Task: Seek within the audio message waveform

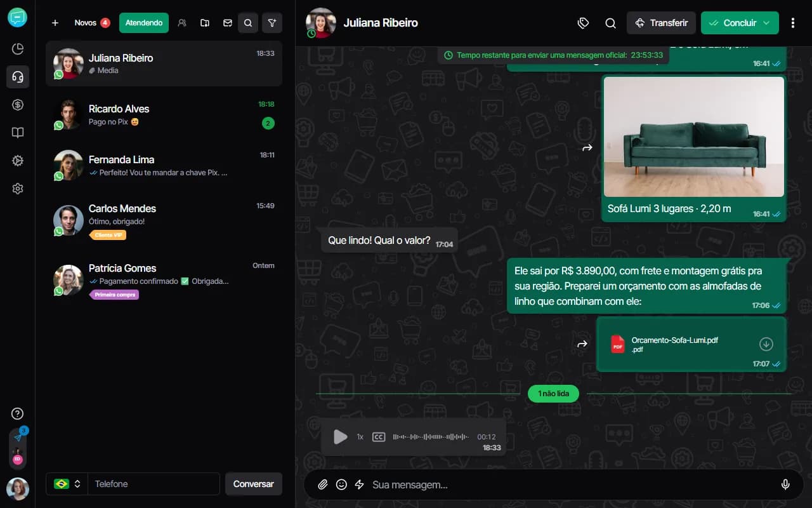Action: 431,437
